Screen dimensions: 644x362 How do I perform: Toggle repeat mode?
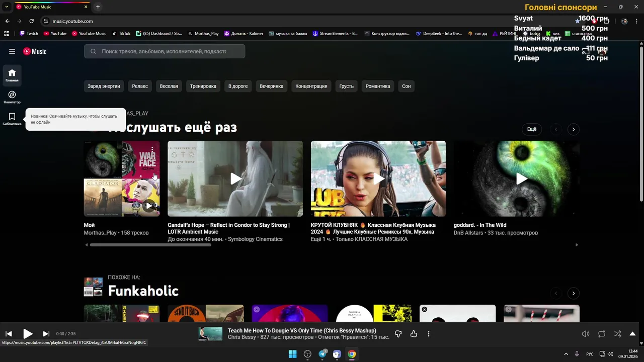[x=602, y=334]
